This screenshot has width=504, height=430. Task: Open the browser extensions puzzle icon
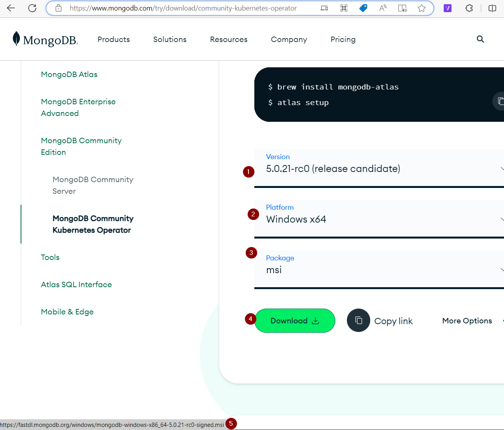click(x=469, y=8)
